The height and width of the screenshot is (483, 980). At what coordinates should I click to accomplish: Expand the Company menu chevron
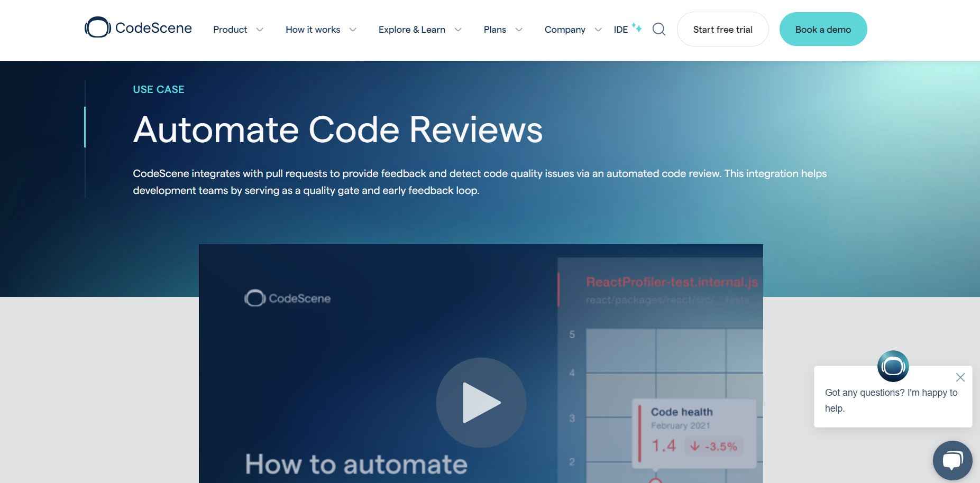(x=598, y=30)
